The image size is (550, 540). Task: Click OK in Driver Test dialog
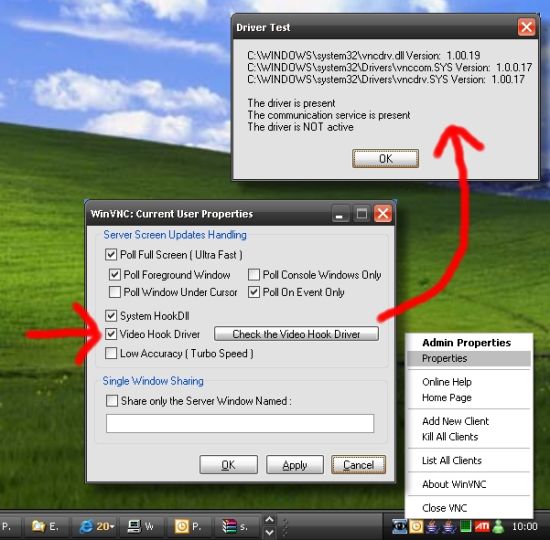(385, 158)
